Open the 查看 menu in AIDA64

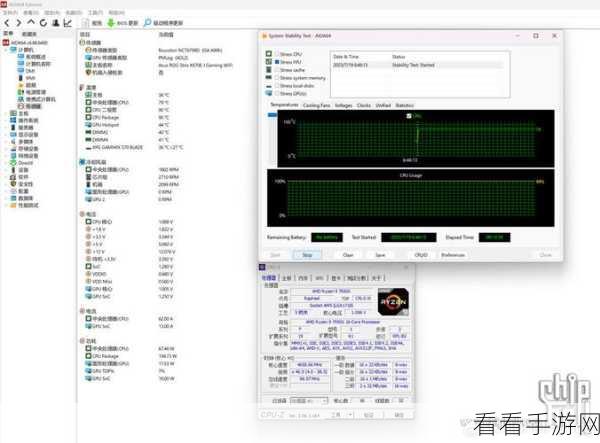[31, 13]
